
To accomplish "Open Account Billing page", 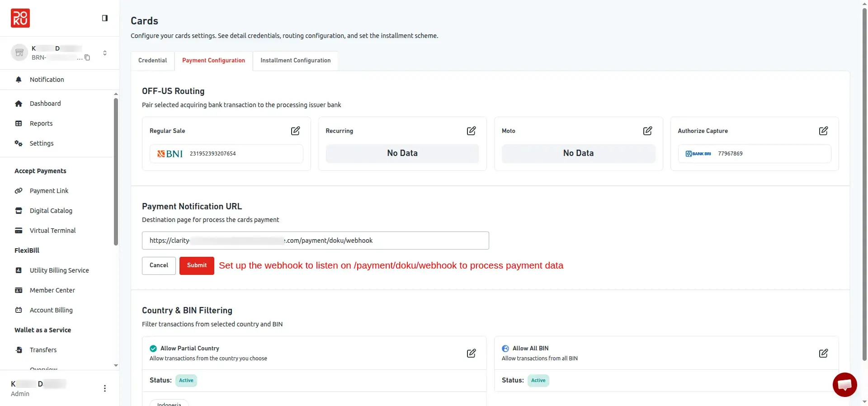I will click(x=51, y=310).
